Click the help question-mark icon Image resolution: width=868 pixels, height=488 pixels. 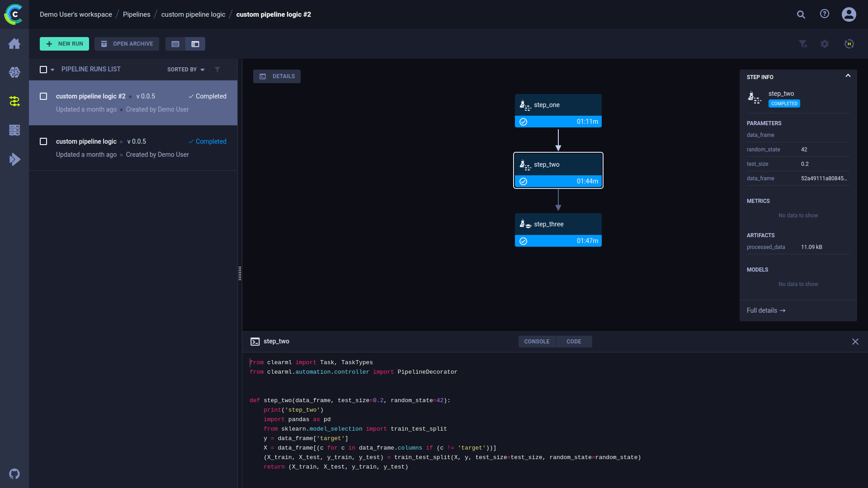[824, 14]
